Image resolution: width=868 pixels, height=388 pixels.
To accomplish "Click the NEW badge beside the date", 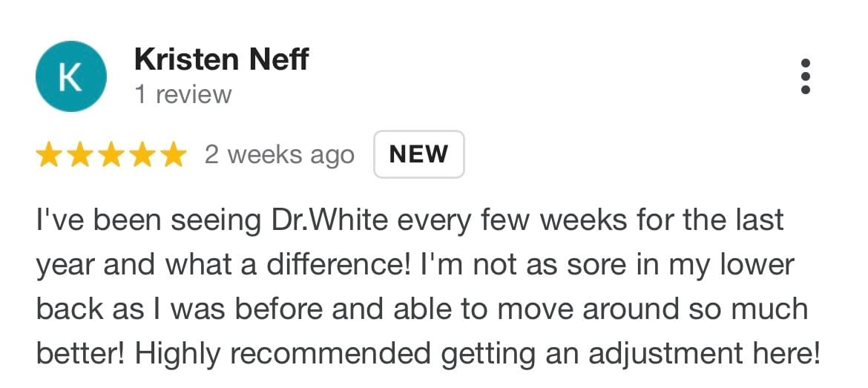I will click(418, 154).
